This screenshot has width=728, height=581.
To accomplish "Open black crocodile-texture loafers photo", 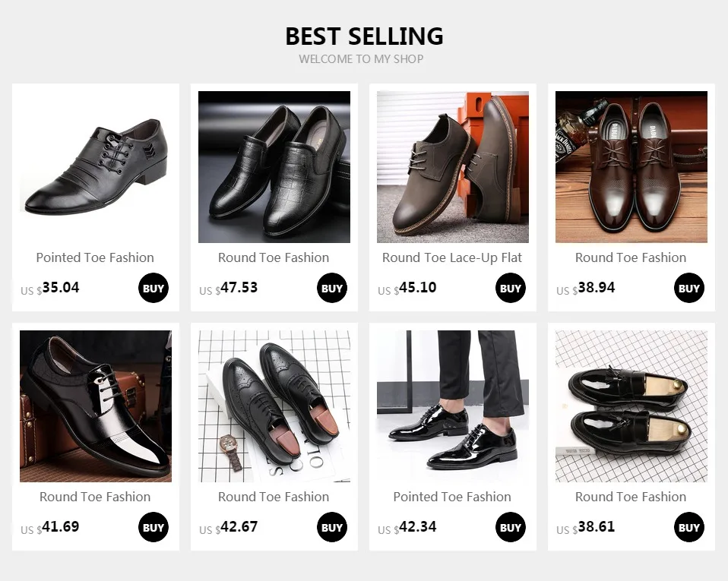I will click(274, 167).
